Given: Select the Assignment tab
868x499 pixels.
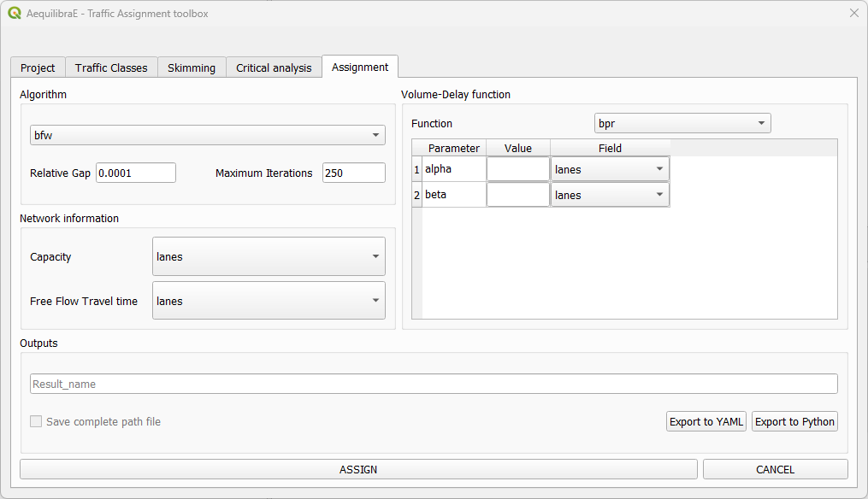Looking at the screenshot, I should (x=359, y=67).
